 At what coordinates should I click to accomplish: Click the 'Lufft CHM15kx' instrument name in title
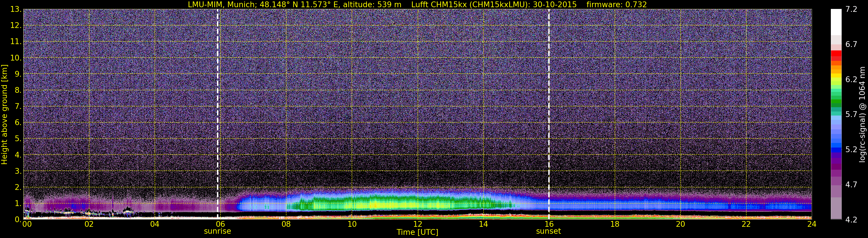coord(439,4)
